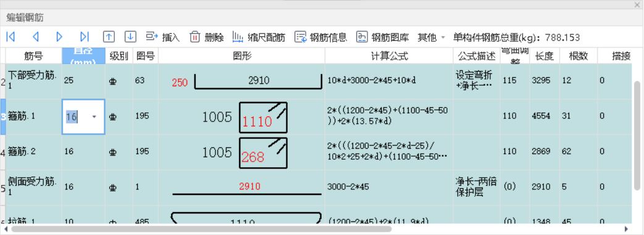Select the 图形 column header

pos(241,56)
